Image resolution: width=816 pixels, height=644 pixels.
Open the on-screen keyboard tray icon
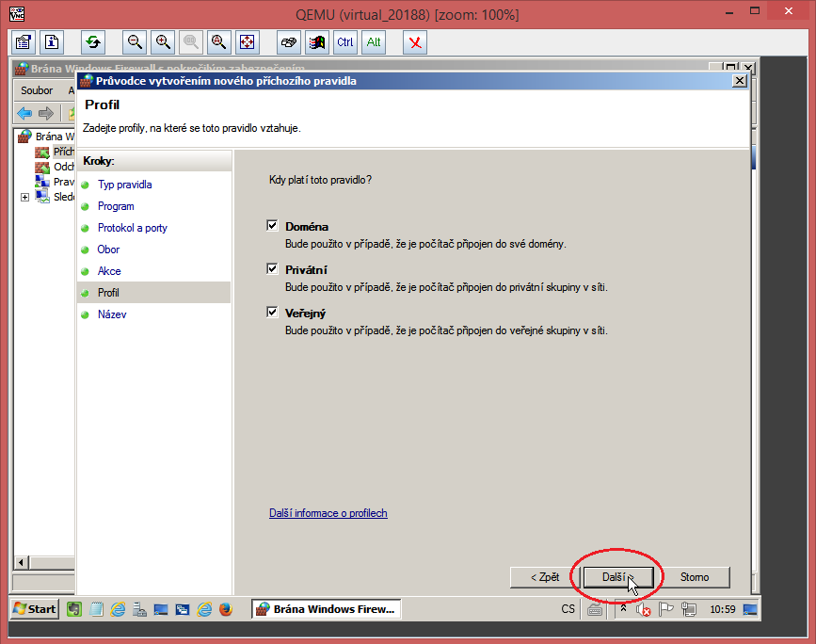(x=595, y=610)
